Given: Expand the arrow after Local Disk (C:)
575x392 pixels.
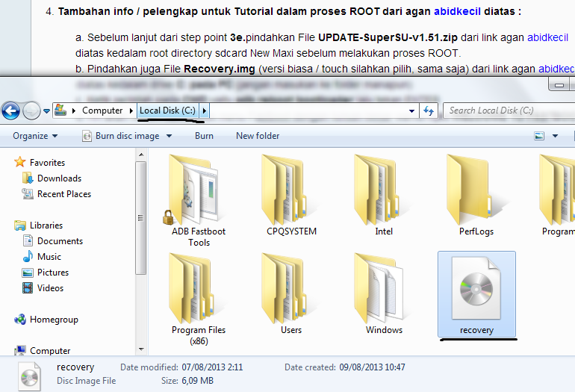Looking at the screenshot, I should coord(205,111).
